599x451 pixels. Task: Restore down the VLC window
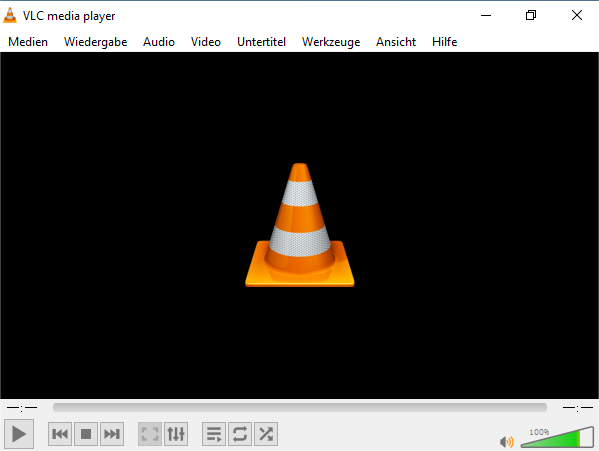pos(531,15)
